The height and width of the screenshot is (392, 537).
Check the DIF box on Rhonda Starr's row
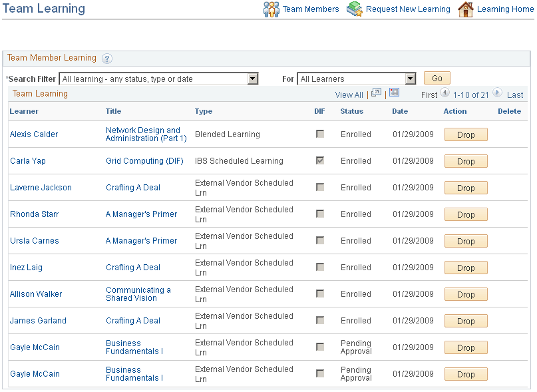(x=320, y=214)
